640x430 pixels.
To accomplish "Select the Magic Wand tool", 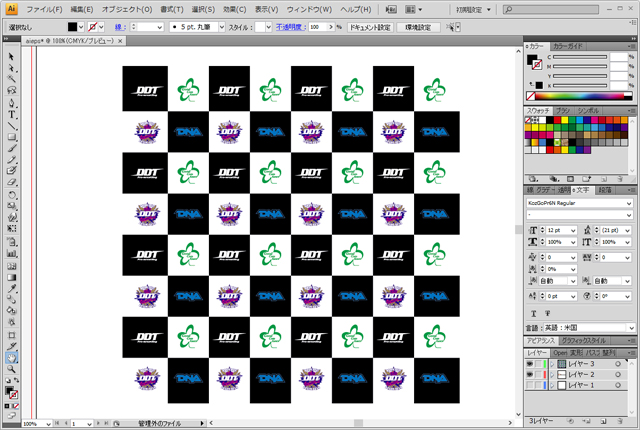I will (11, 79).
